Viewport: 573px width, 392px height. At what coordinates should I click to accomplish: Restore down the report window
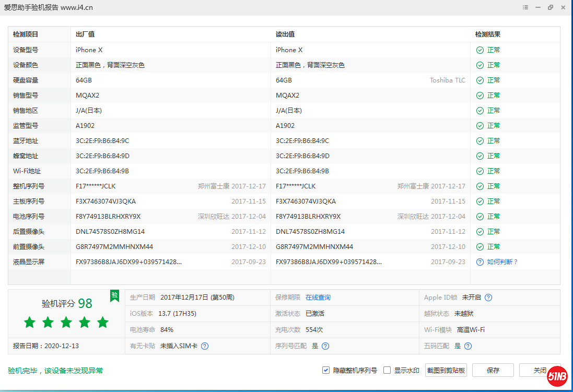pyautogui.click(x=550, y=7)
